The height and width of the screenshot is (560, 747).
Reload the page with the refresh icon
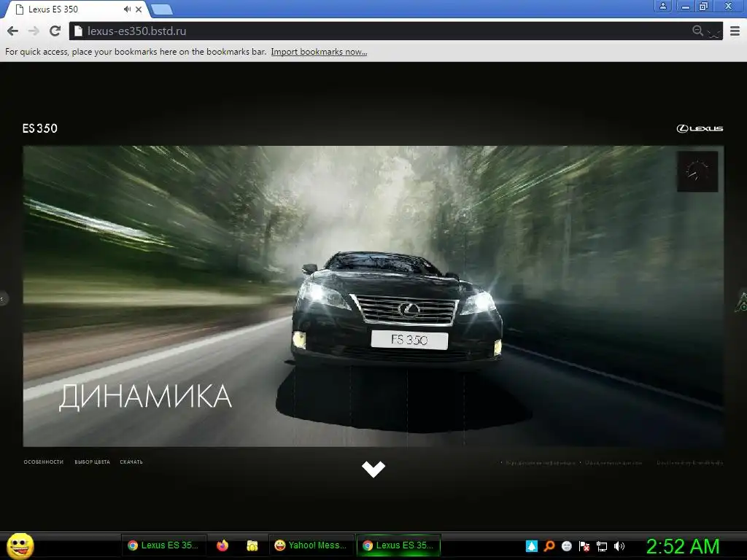[x=55, y=31]
